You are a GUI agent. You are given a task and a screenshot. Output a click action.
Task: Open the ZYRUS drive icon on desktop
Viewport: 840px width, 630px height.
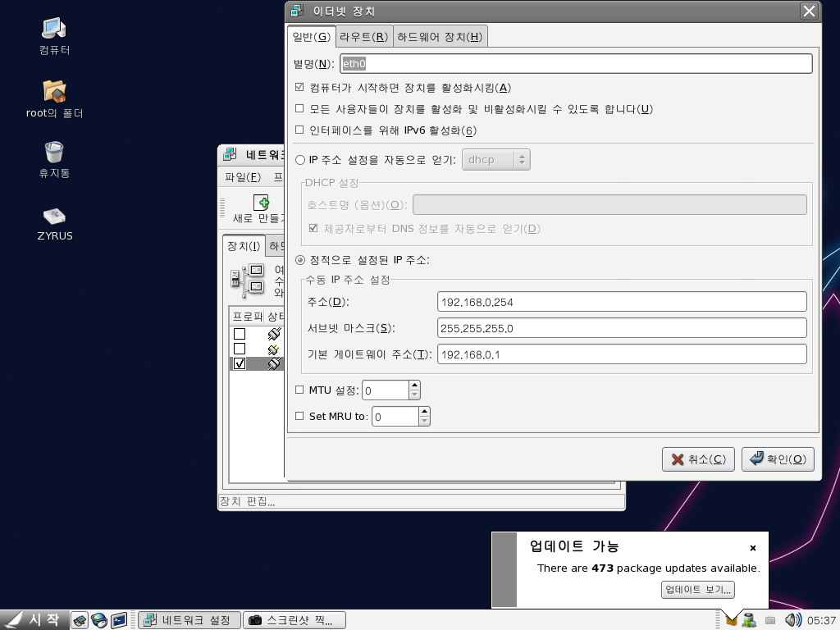tap(54, 216)
